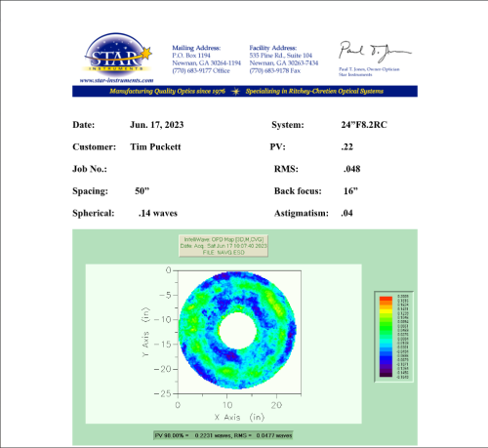Viewport: 488px width, 448px height.
Task: Click Paul T. Jones signature image
Action: click(374, 52)
